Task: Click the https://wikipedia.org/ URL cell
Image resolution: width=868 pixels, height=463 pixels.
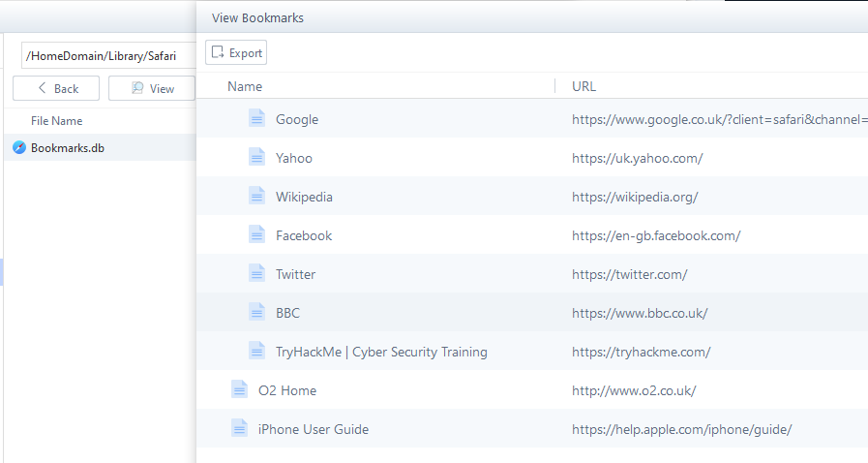Action: [635, 198]
